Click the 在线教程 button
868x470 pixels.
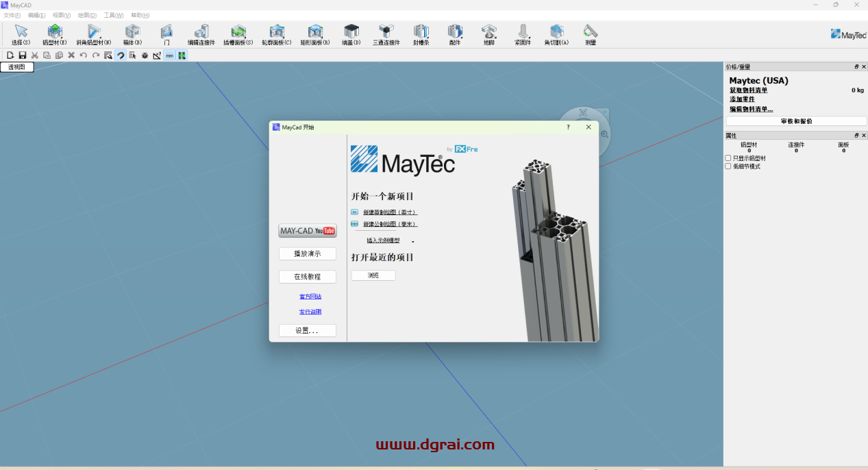coord(308,277)
